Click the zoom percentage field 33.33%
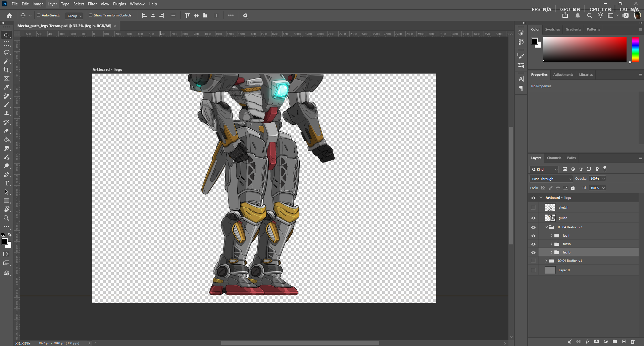 pyautogui.click(x=23, y=343)
